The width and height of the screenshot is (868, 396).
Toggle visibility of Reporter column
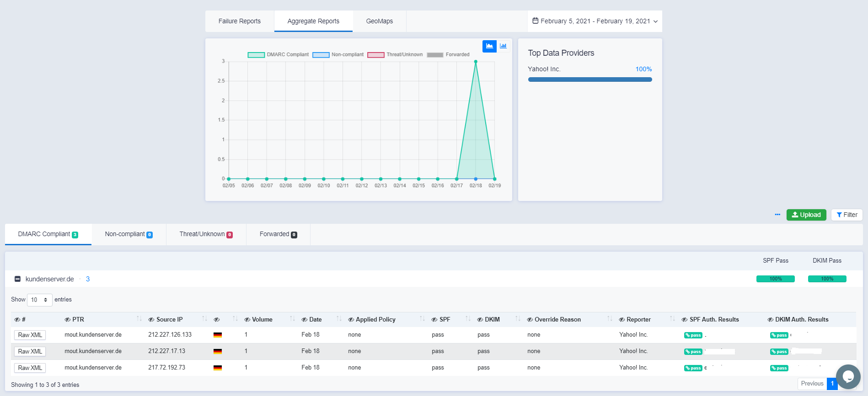point(622,320)
